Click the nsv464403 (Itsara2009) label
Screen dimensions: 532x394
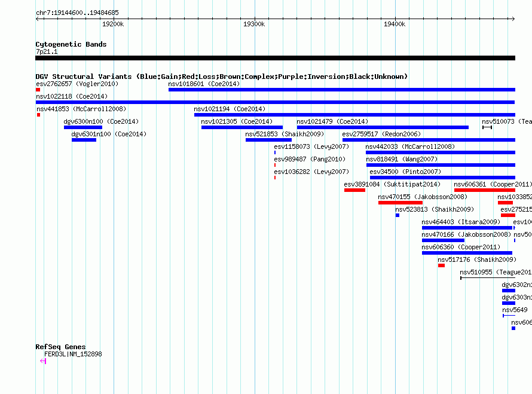coord(461,222)
